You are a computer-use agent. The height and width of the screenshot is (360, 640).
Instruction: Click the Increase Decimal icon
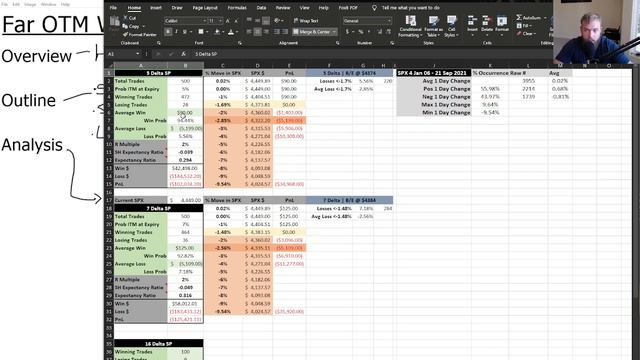[x=380, y=32]
